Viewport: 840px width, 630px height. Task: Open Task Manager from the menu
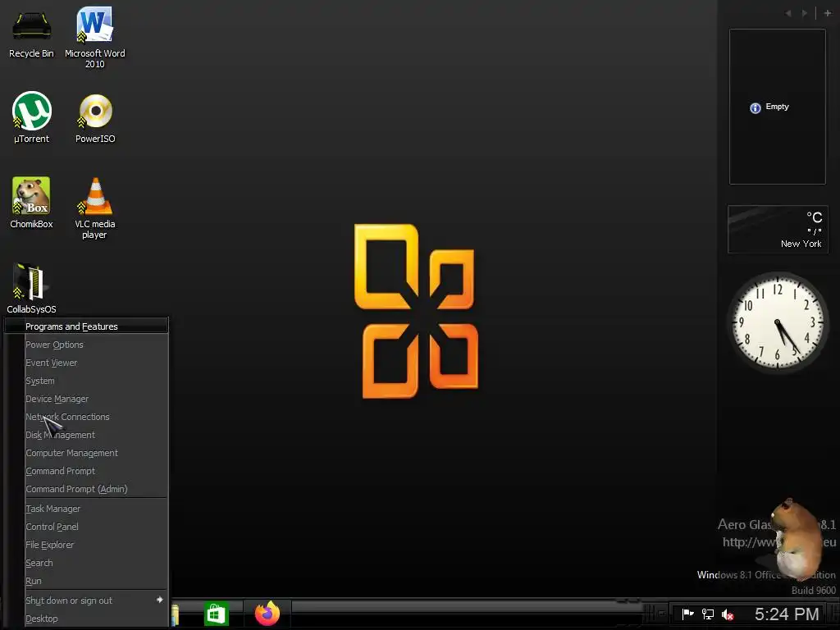point(86,509)
